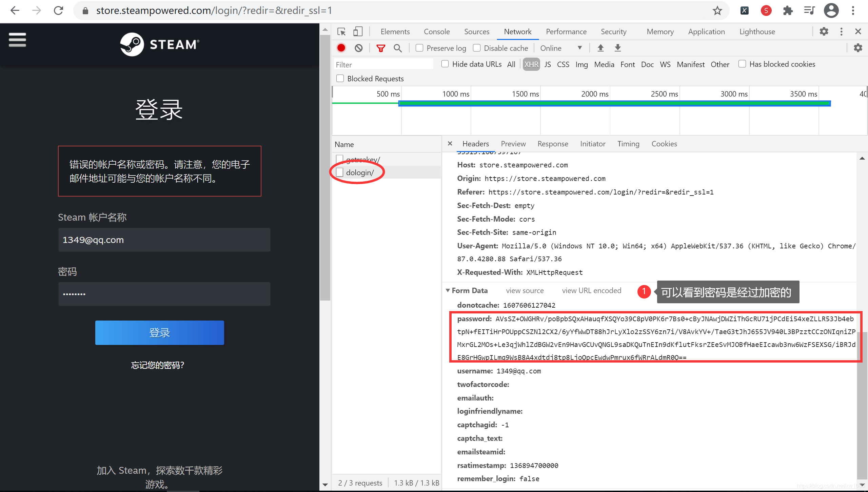The image size is (868, 492).
Task: Bookmark this page with the star icon
Action: (717, 11)
